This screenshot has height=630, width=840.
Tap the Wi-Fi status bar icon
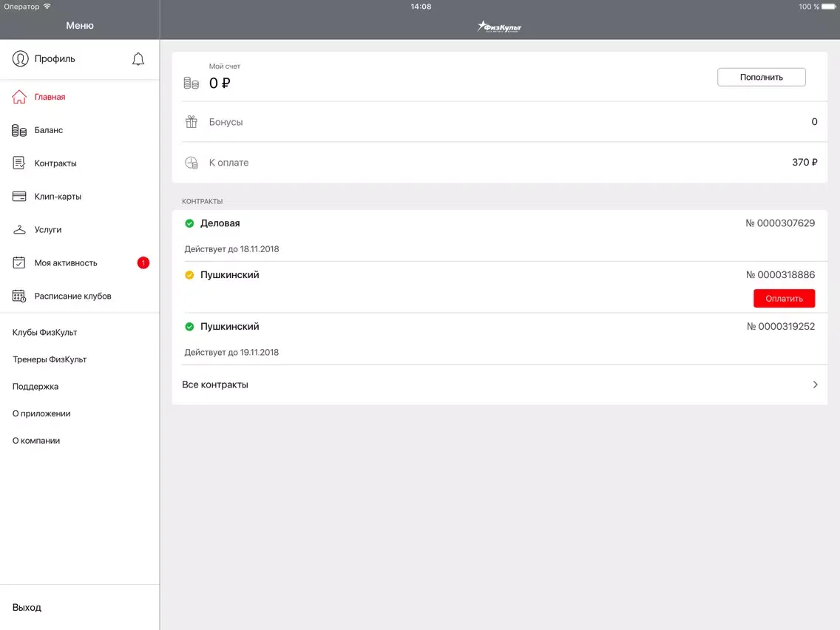tap(47, 7)
